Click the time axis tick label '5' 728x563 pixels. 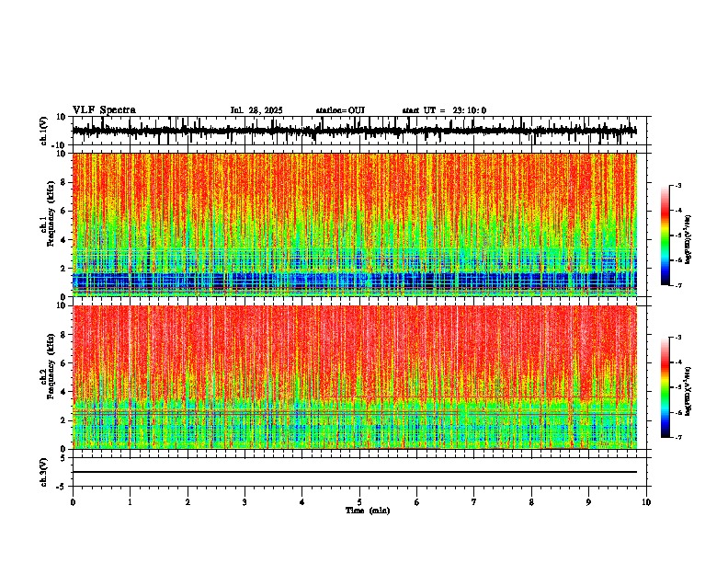tap(359, 502)
